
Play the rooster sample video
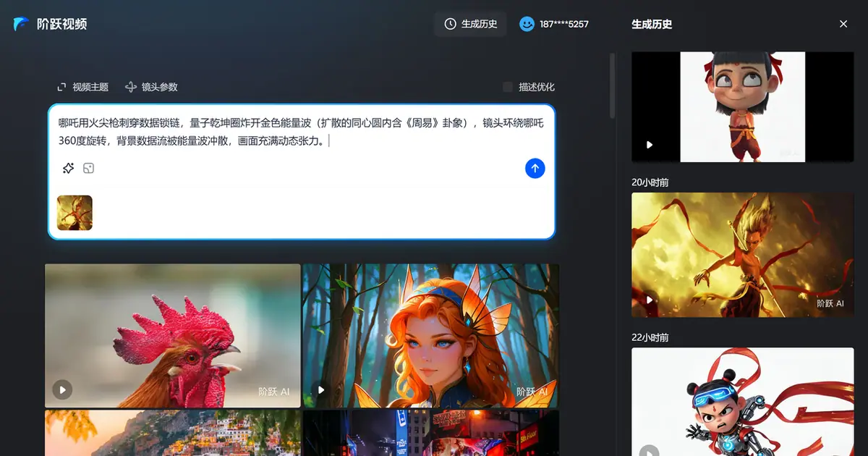62,389
